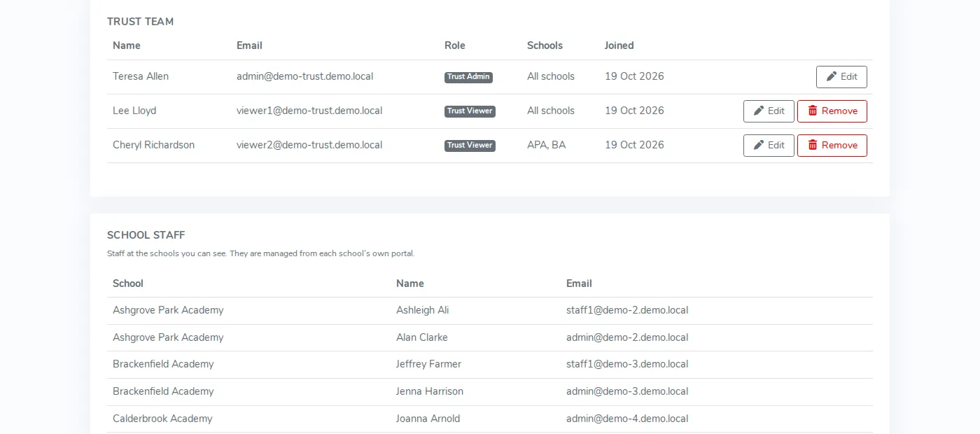Click the 'School' column header in staff table
This screenshot has width=980, height=434.
tap(128, 283)
